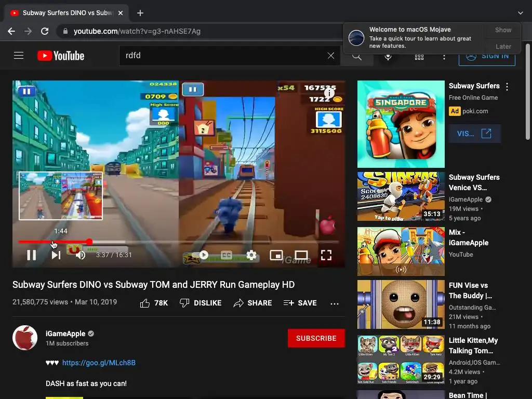Search with your voice microphone
This screenshot has height=399, width=532.
pos(388,56)
